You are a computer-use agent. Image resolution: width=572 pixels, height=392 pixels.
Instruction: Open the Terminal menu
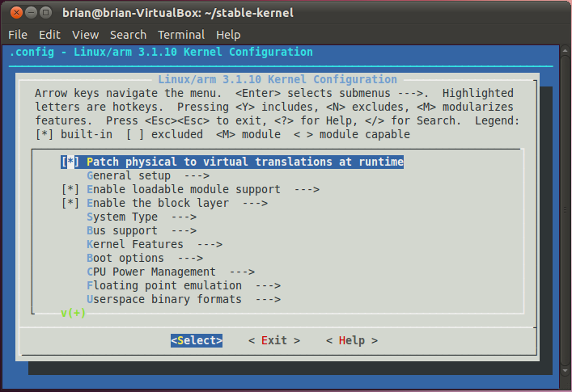(x=181, y=35)
